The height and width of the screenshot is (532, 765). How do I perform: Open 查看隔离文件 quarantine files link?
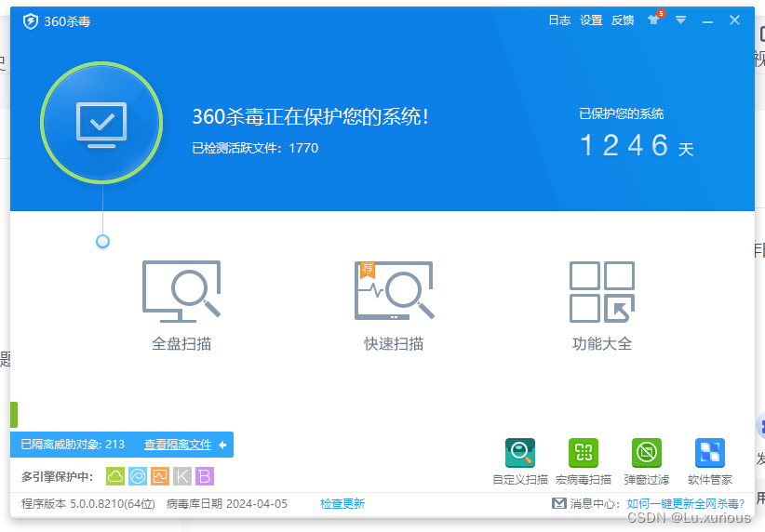pos(178,445)
